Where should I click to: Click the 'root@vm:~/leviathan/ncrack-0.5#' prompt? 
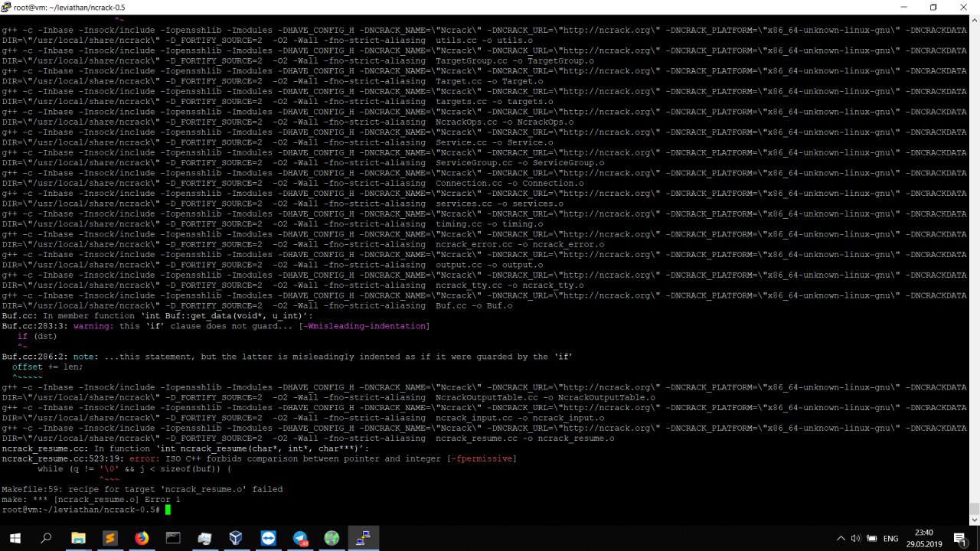click(x=81, y=510)
